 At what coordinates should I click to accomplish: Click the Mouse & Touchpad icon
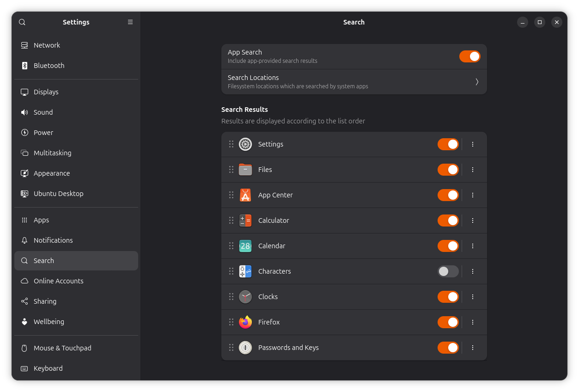24,348
